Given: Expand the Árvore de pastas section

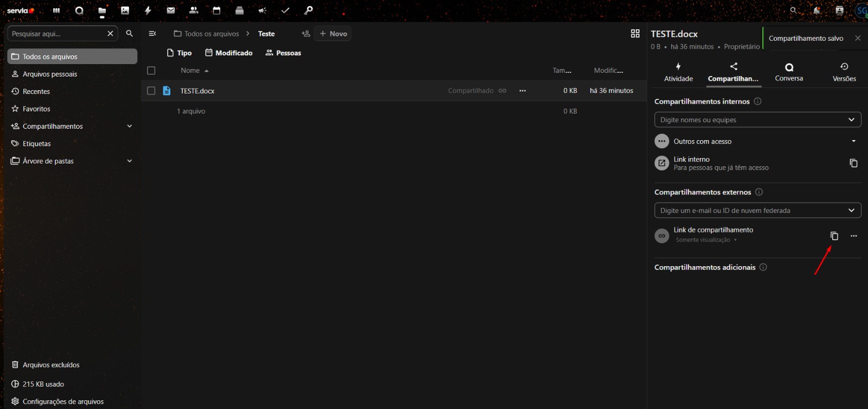Looking at the screenshot, I should 130,161.
